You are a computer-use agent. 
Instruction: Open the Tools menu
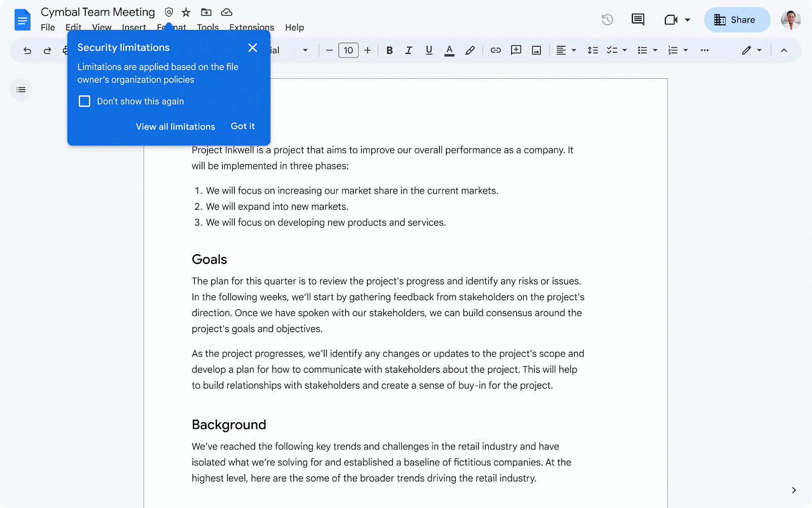click(208, 27)
